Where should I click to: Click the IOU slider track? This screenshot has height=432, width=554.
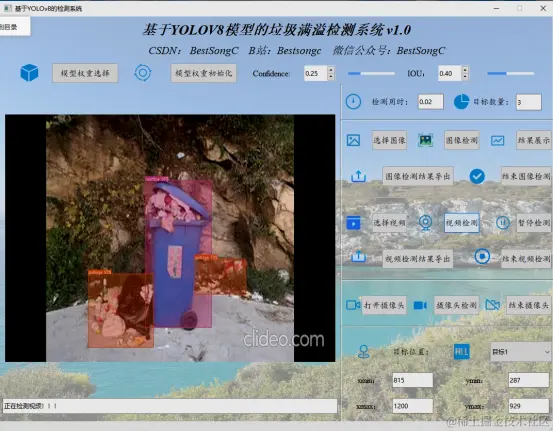pyautogui.click(x=511, y=73)
